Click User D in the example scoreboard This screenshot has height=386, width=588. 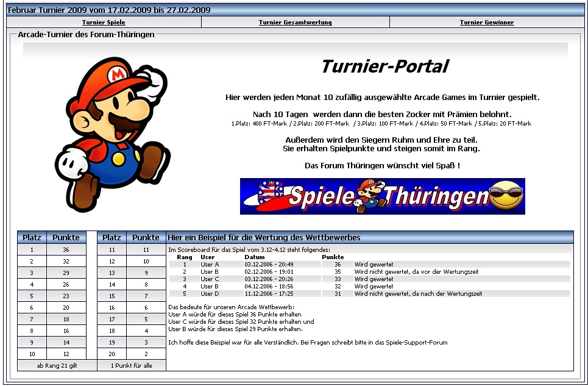210,294
